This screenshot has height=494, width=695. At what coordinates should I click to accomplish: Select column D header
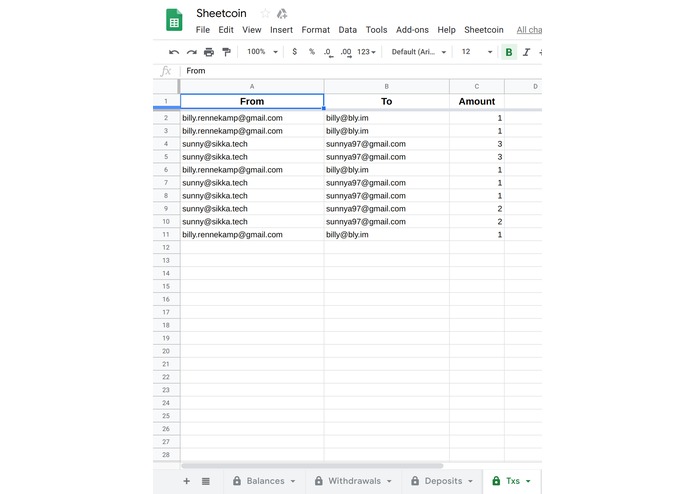pyautogui.click(x=523, y=86)
